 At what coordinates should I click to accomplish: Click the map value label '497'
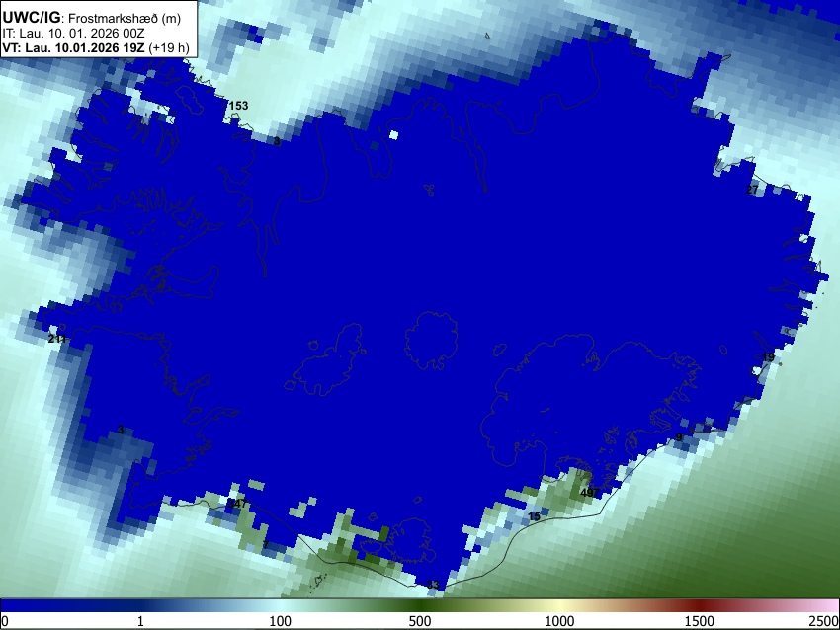tap(589, 493)
